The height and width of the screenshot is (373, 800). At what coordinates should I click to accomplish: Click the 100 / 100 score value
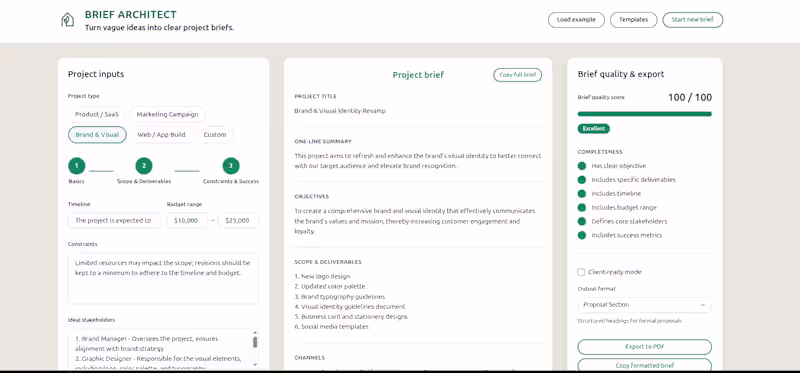(x=690, y=97)
